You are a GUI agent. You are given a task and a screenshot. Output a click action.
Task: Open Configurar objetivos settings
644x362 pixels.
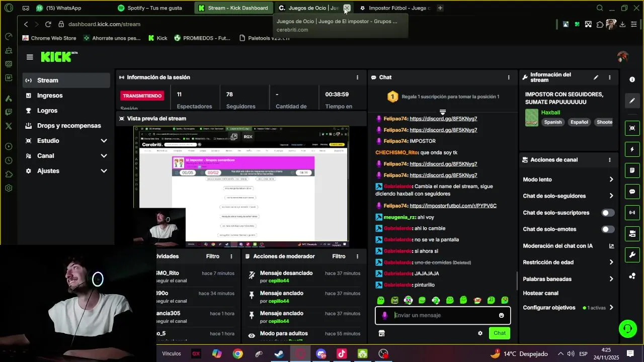click(x=569, y=308)
